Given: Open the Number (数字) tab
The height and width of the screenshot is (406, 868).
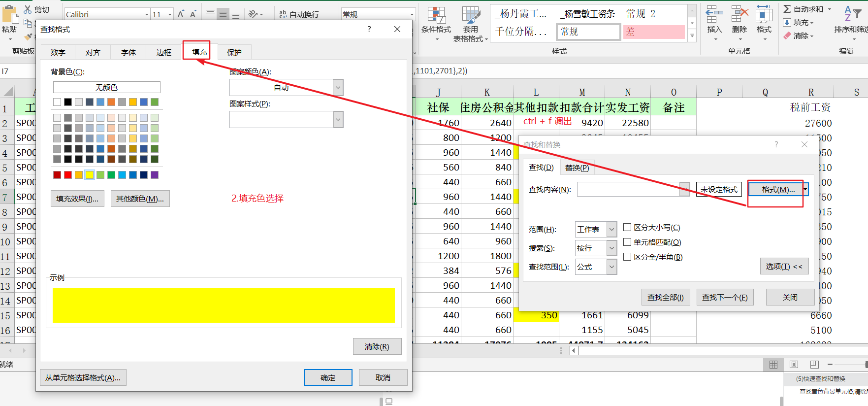Looking at the screenshot, I should [x=58, y=52].
